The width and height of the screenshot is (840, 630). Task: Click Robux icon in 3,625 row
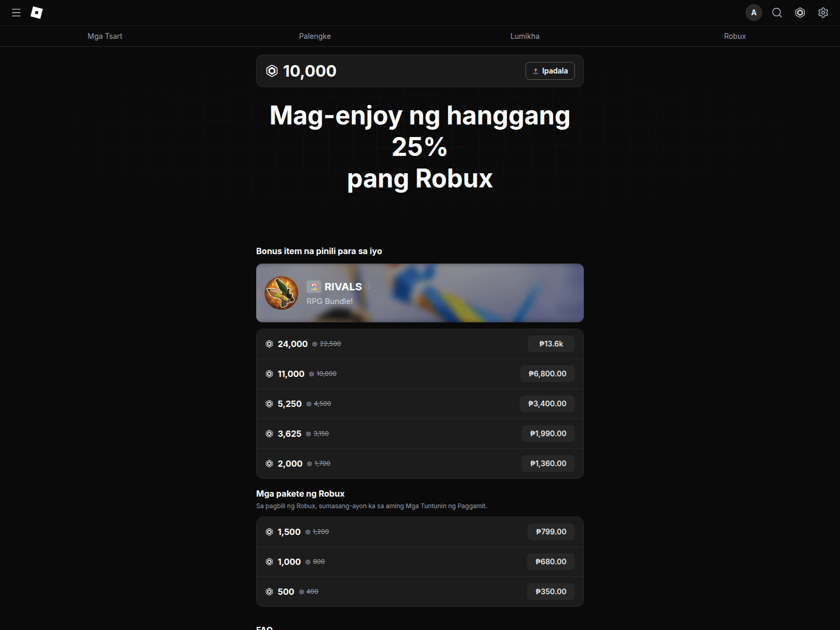pyautogui.click(x=269, y=434)
